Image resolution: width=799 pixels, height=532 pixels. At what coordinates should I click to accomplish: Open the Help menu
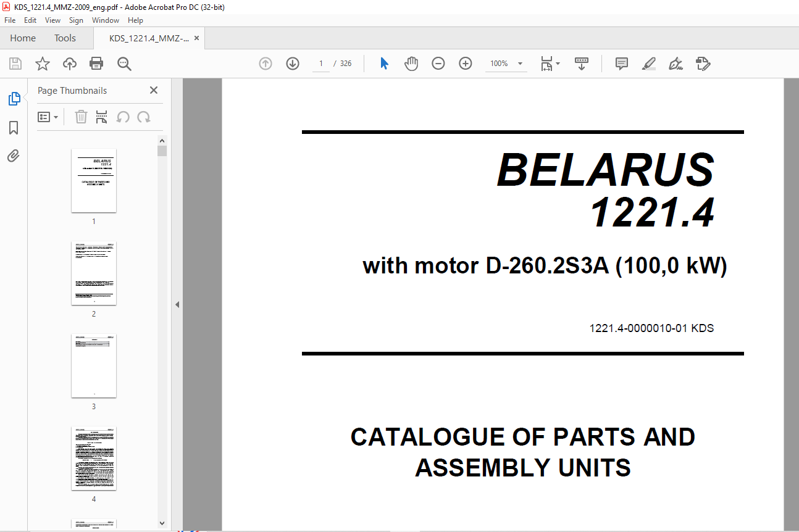(135, 20)
